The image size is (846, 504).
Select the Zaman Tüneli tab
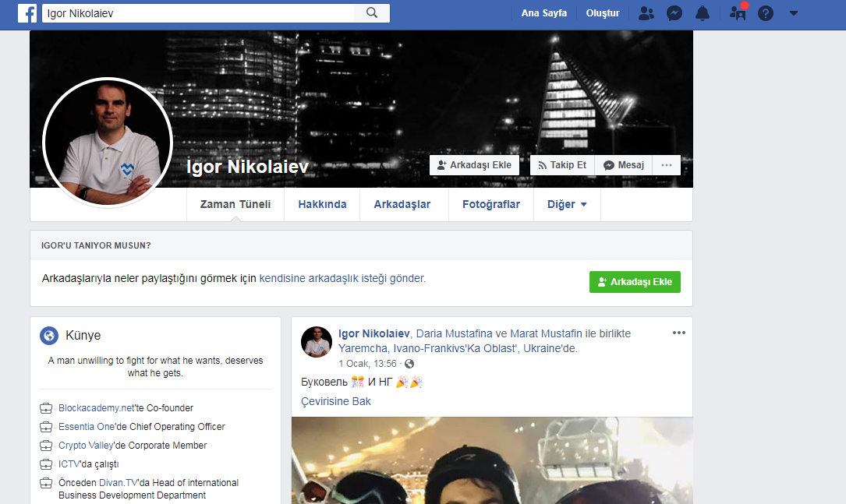[x=235, y=204]
